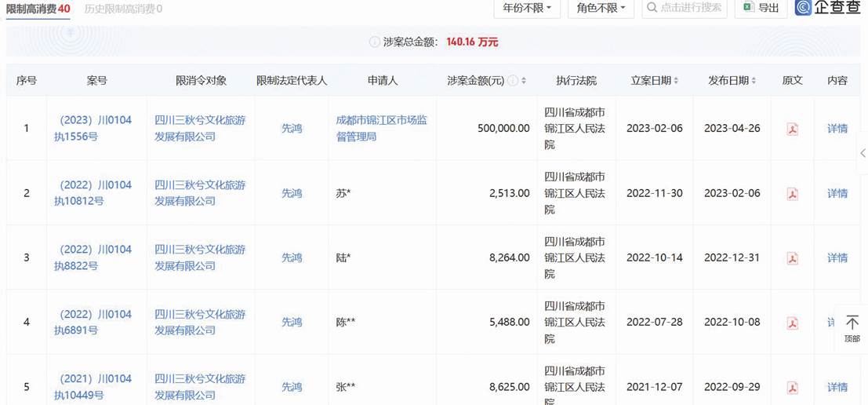
Task: Click the info icon beside 涉案总金额
Action: click(x=375, y=42)
